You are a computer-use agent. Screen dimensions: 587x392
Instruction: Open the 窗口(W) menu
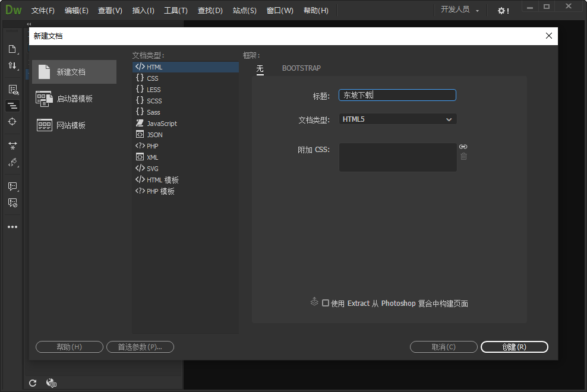point(280,11)
